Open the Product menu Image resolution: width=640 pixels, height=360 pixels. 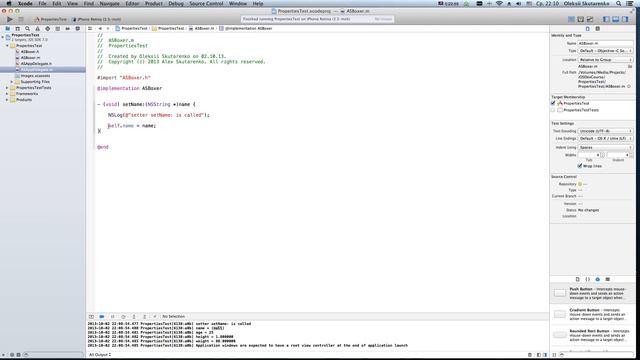click(x=154, y=3)
